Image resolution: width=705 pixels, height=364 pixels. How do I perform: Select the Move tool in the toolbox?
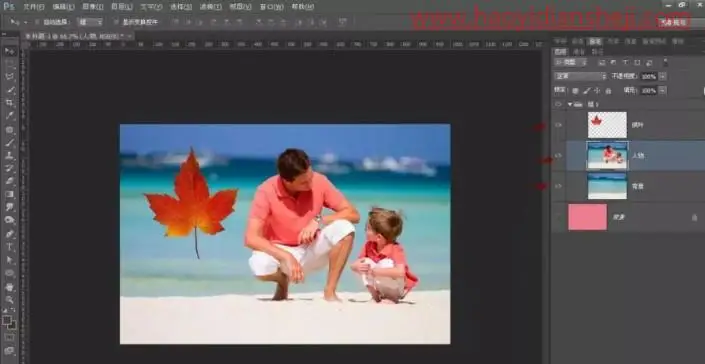pyautogui.click(x=9, y=51)
